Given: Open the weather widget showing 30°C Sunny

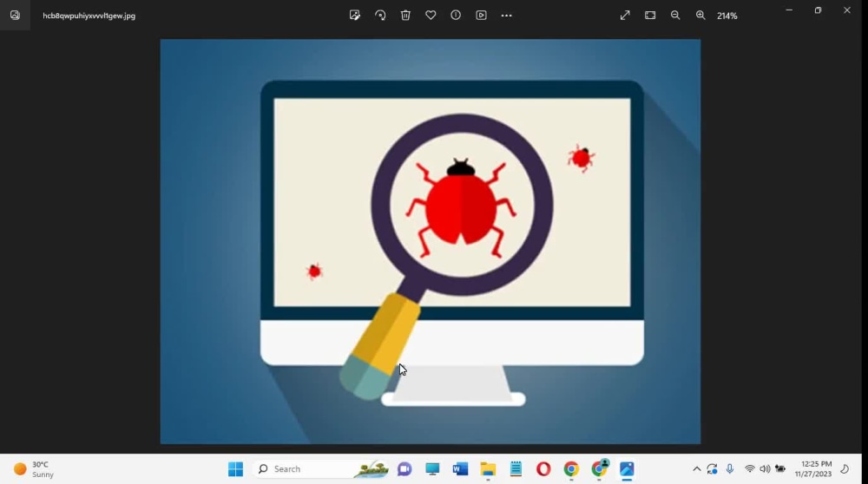Looking at the screenshot, I should (35, 469).
